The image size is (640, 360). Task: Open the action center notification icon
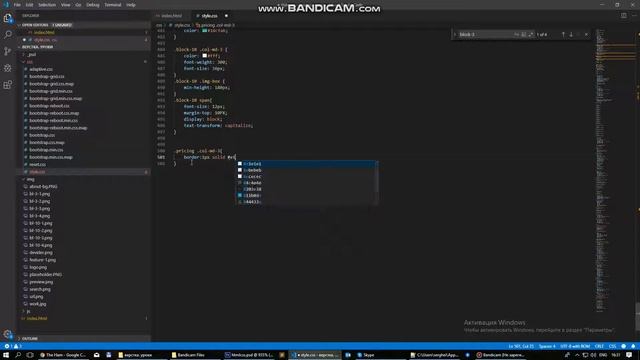pos(629,355)
